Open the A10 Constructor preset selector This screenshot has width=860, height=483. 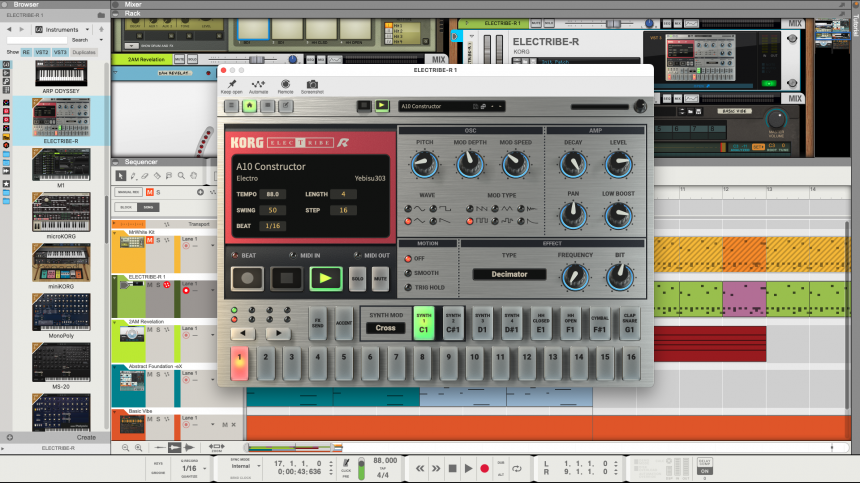pos(451,106)
